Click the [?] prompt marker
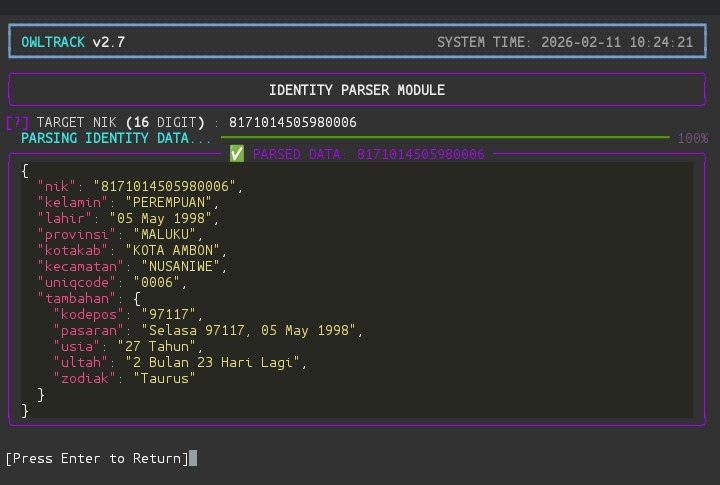 coord(17,123)
